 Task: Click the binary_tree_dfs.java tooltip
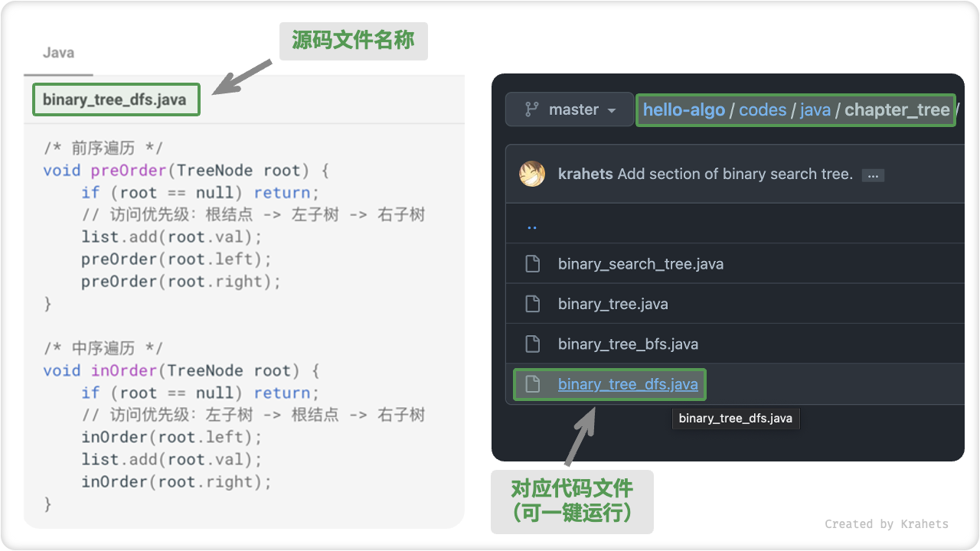(x=735, y=418)
